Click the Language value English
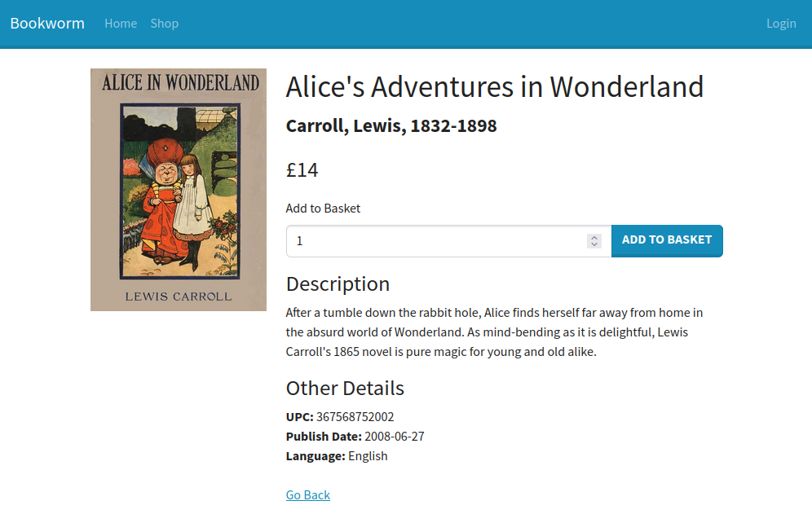Screen dimensions: 812x514 [368, 456]
